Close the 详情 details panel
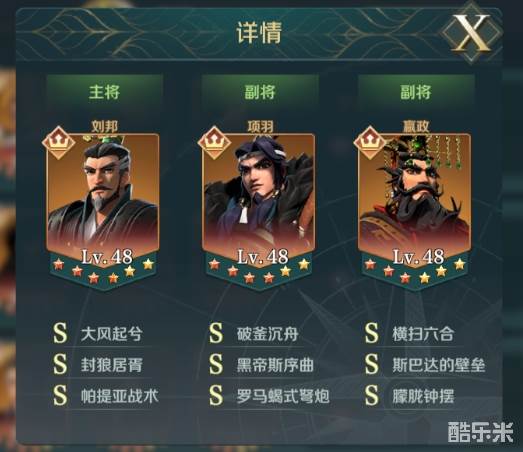This screenshot has height=452, width=523. click(472, 33)
